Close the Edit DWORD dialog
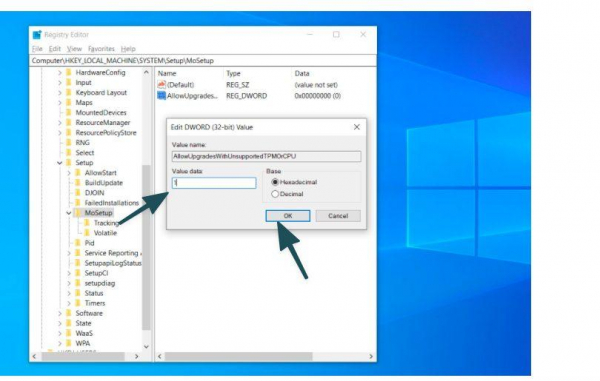This screenshot has height=381, width=600. coord(357,127)
